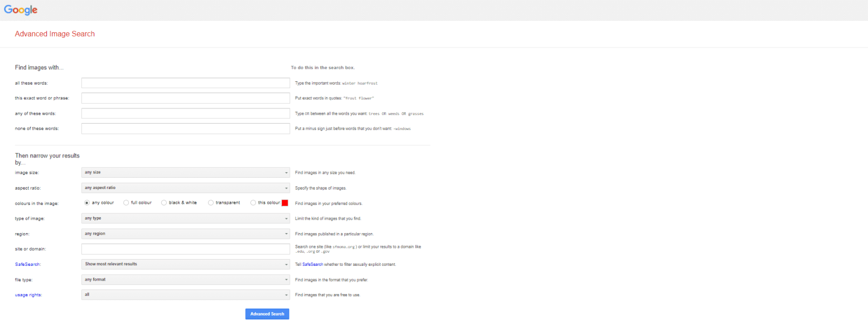
Task: Open the image size dropdown
Action: point(185,172)
